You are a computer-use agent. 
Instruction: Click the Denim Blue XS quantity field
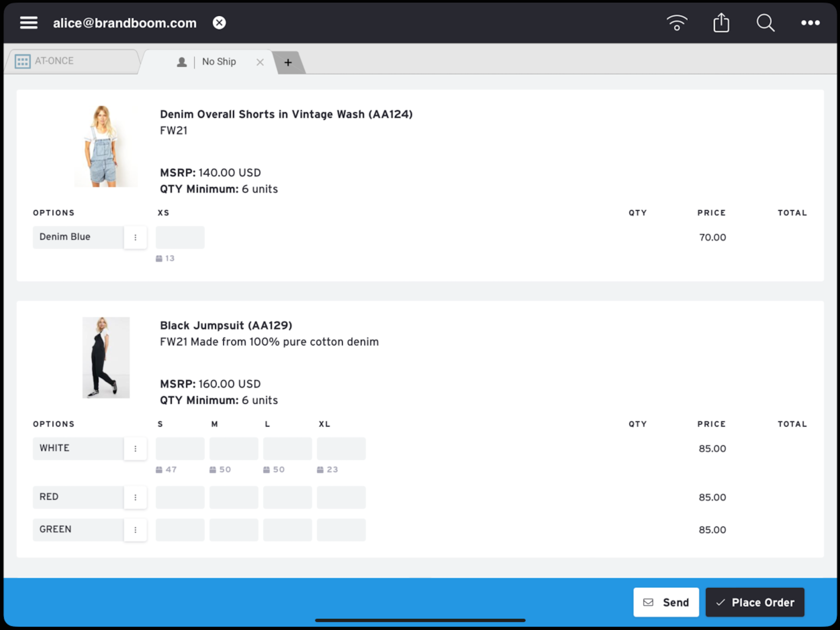180,237
